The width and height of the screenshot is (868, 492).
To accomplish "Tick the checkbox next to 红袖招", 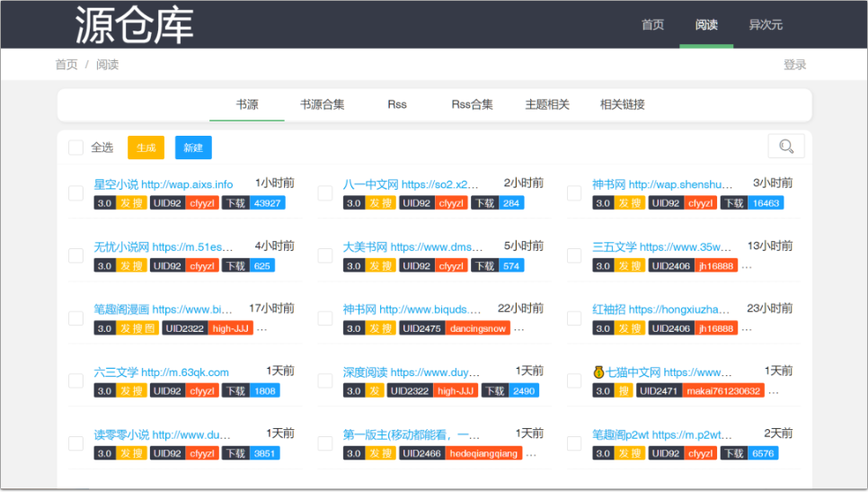I will tap(574, 318).
